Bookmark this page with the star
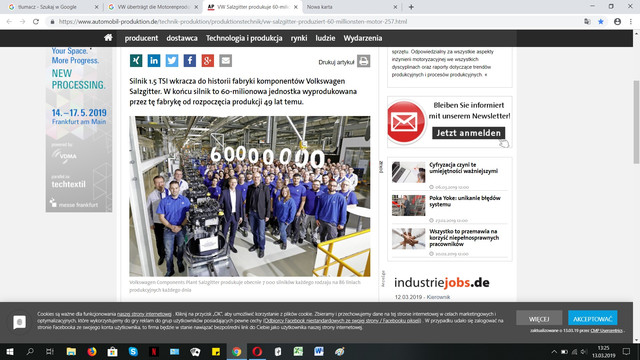640x360 pixels. (601, 22)
